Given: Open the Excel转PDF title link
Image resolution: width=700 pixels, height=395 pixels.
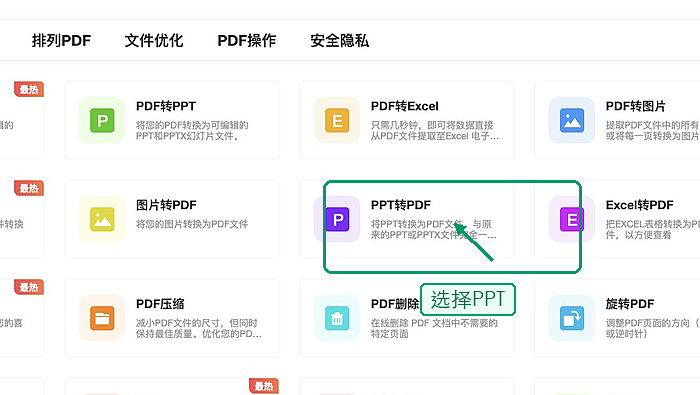Looking at the screenshot, I should pyautogui.click(x=640, y=205).
